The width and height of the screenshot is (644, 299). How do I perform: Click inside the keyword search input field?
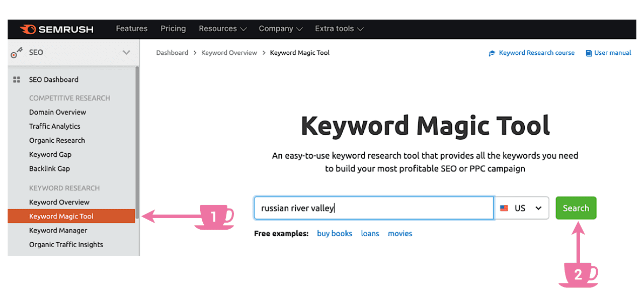[372, 208]
